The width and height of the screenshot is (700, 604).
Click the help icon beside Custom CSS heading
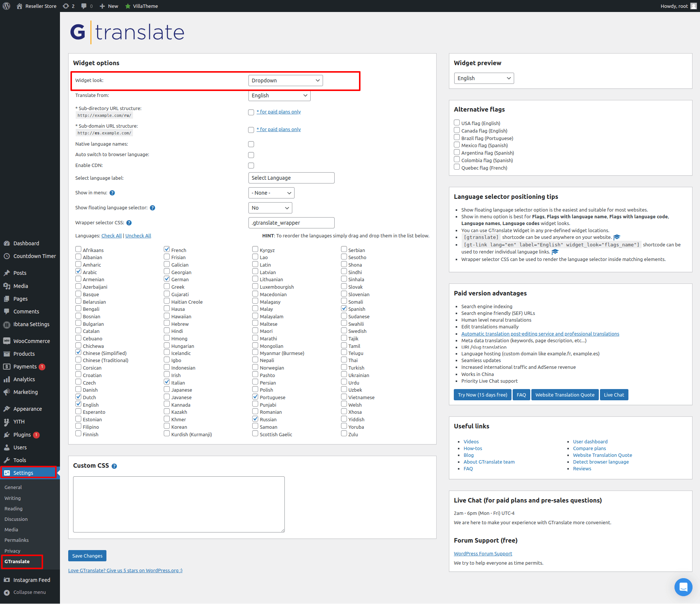[114, 466]
